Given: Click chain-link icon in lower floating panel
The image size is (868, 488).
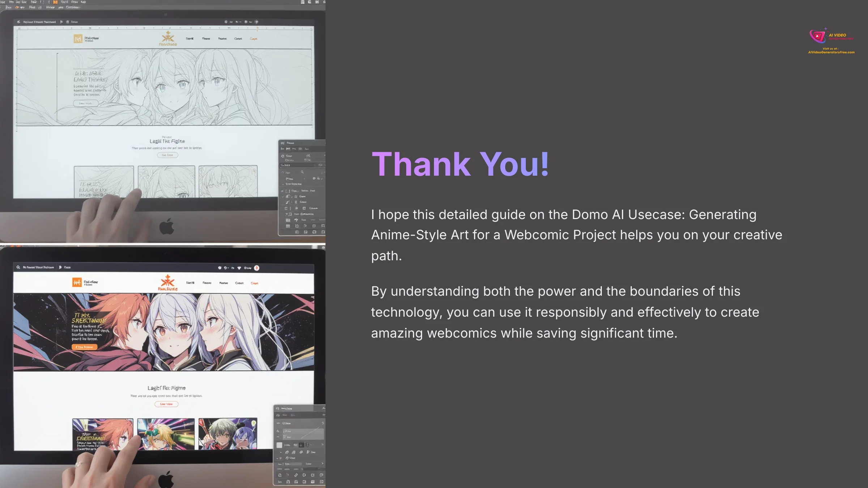Looking at the screenshot, I should point(296,475).
